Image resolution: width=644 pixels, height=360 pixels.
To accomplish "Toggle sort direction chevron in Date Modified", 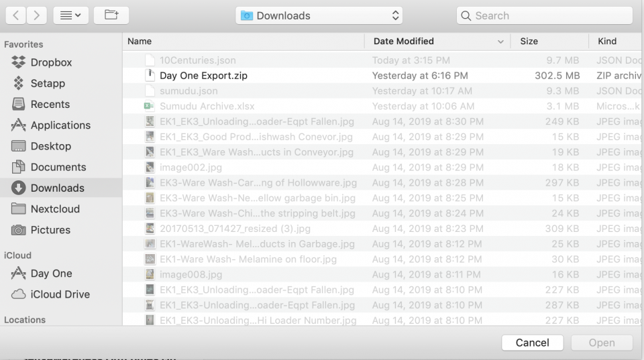I will 500,42.
